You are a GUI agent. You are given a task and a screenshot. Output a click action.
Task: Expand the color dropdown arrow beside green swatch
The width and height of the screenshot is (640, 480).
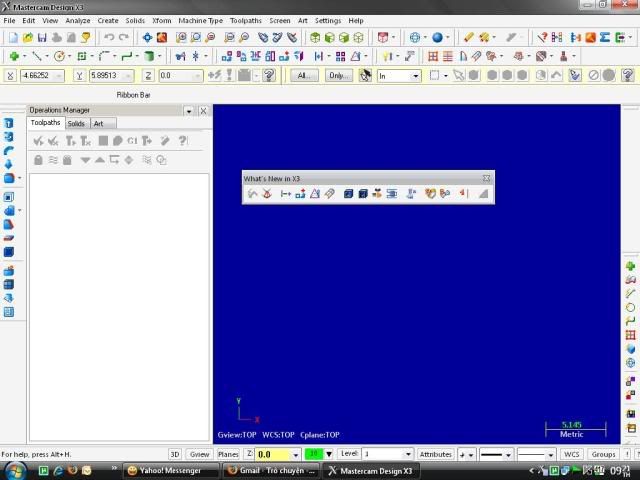coord(329,454)
